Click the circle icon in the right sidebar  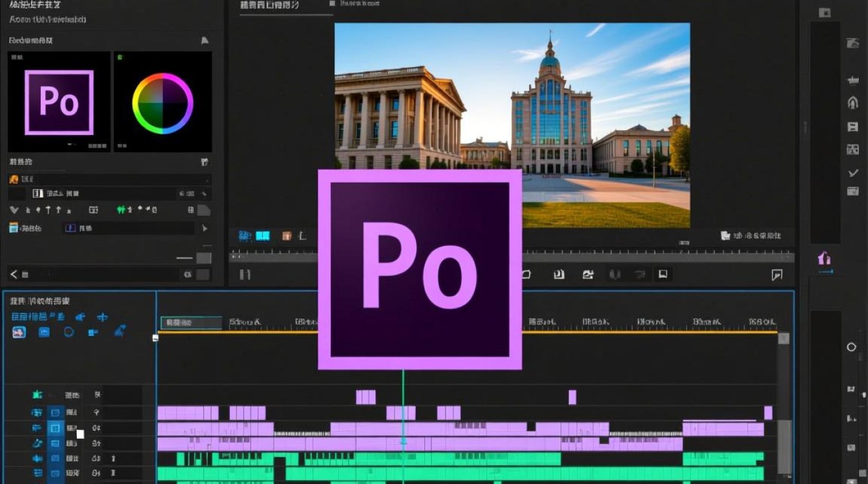851,347
